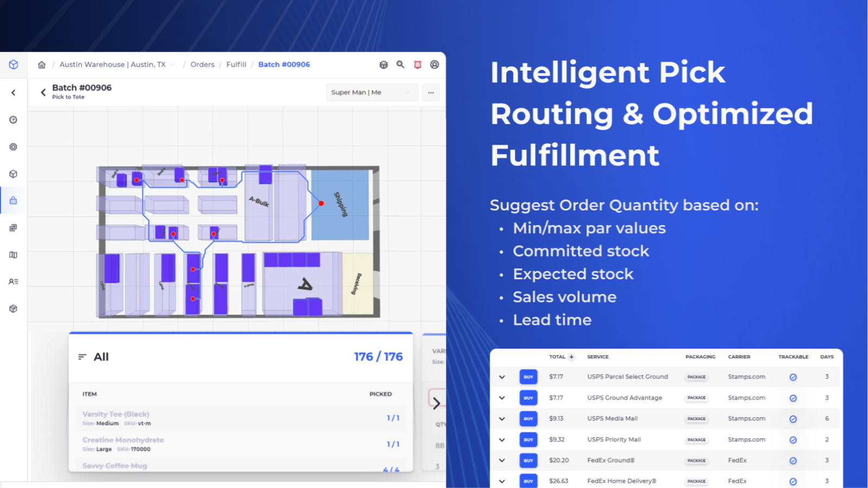
Task: Open the user account profile icon
Action: pos(434,65)
